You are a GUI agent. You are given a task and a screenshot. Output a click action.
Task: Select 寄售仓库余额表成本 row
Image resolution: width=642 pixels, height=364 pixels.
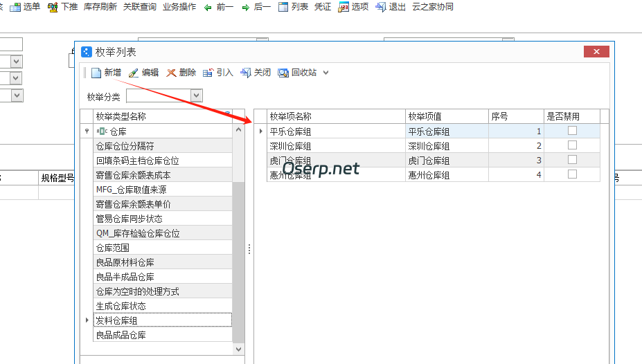163,175
